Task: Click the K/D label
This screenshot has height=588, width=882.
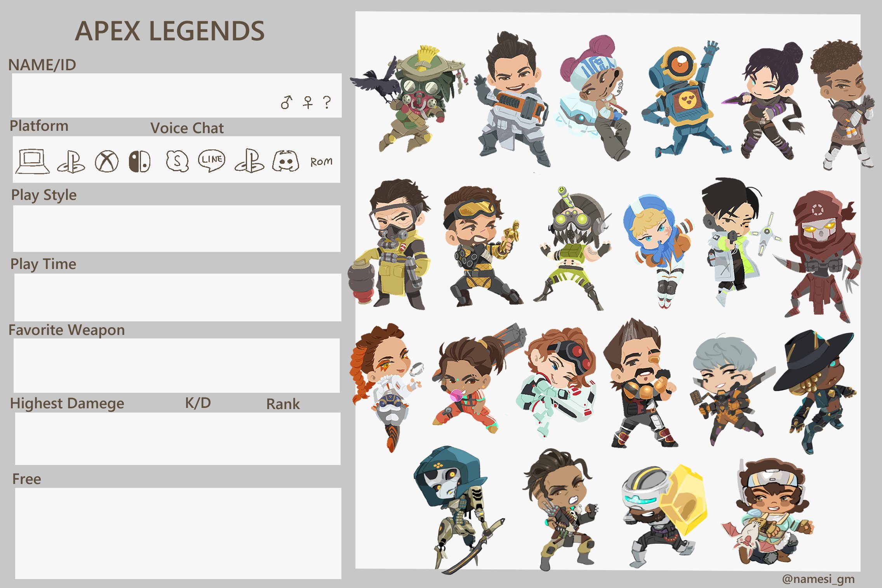Action: pos(198,403)
